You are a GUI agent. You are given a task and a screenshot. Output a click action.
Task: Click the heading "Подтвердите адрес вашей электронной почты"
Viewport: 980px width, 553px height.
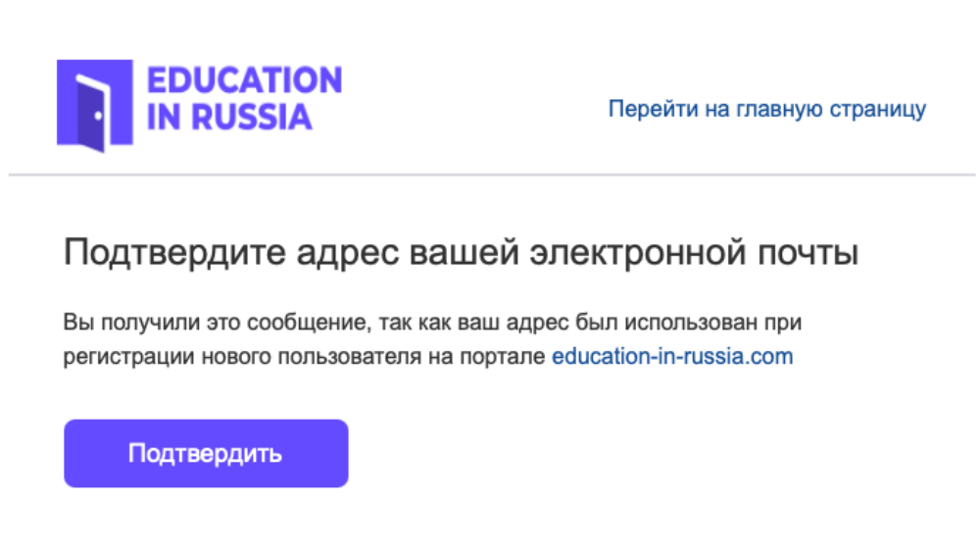pyautogui.click(x=461, y=253)
